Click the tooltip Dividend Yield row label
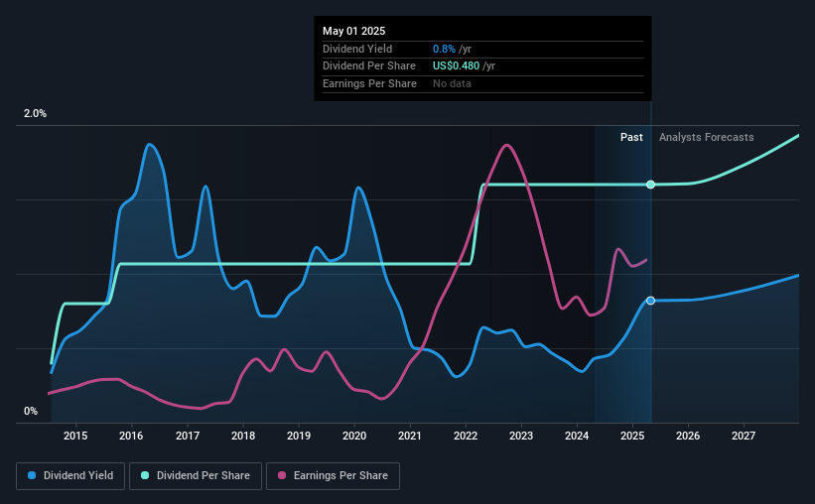Viewport: 815px width, 504px height. [x=357, y=49]
